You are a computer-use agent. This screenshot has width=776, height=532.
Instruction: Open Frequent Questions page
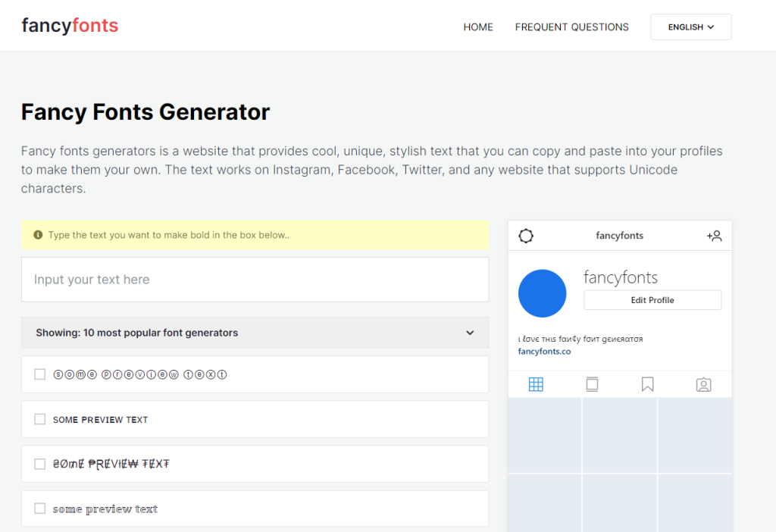pyautogui.click(x=571, y=27)
